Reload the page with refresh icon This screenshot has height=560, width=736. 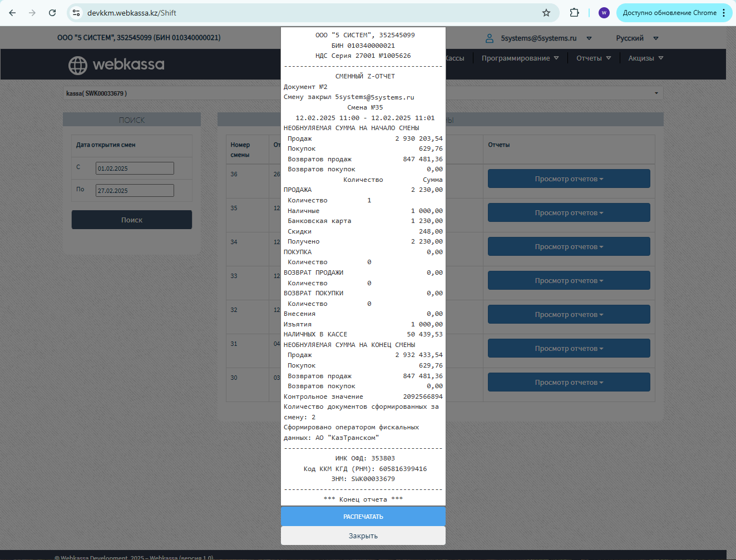click(x=52, y=13)
